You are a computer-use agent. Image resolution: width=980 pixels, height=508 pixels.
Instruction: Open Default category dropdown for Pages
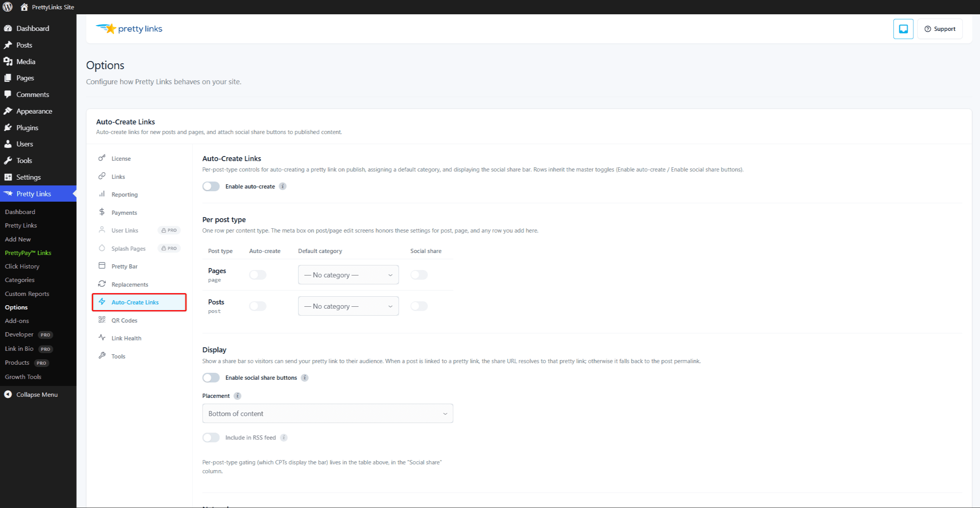pyautogui.click(x=348, y=275)
